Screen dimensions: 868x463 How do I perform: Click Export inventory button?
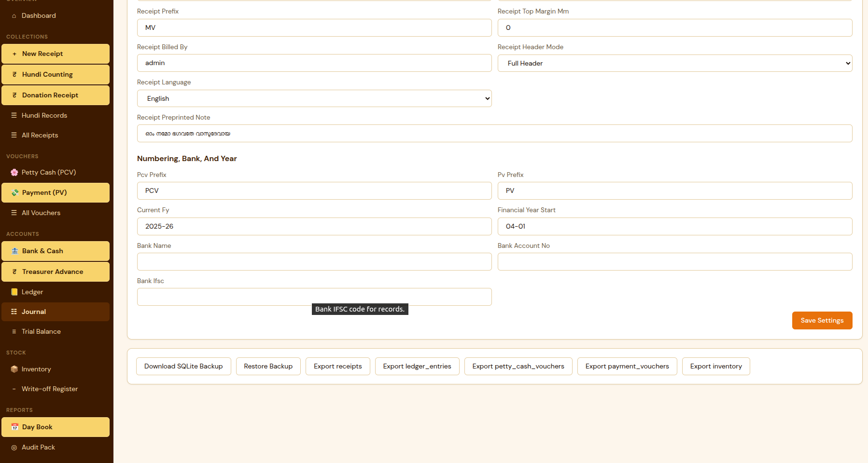click(x=716, y=367)
